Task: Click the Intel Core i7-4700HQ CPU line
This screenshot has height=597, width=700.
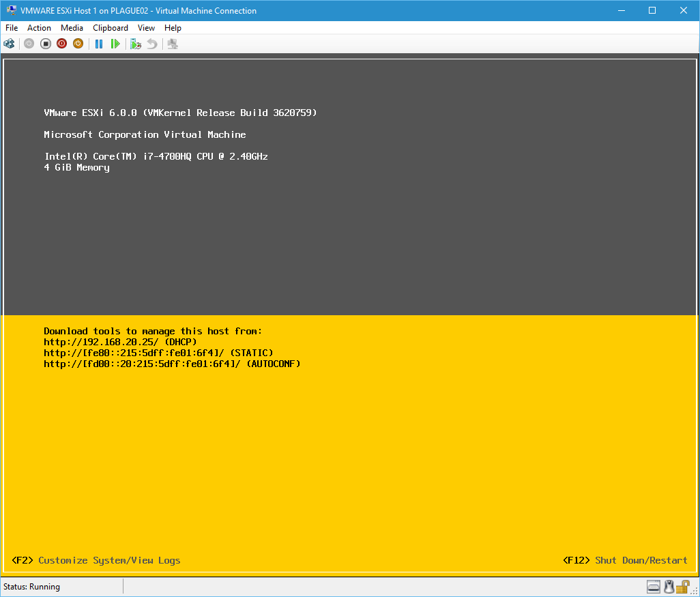Action: tap(156, 156)
